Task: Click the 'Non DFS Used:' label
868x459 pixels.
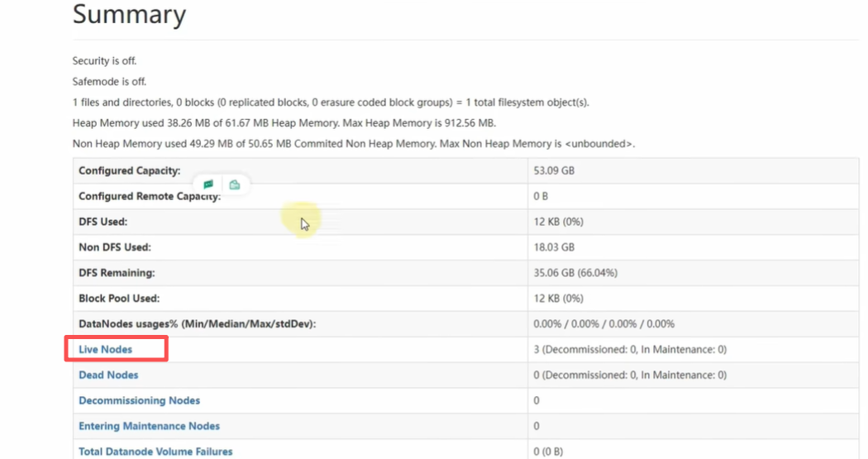Action: 115,247
